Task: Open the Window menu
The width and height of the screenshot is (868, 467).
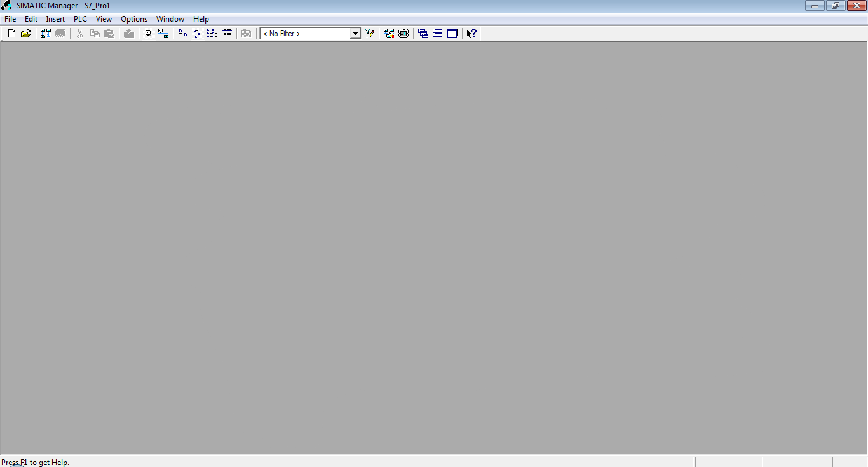Action: click(x=170, y=19)
